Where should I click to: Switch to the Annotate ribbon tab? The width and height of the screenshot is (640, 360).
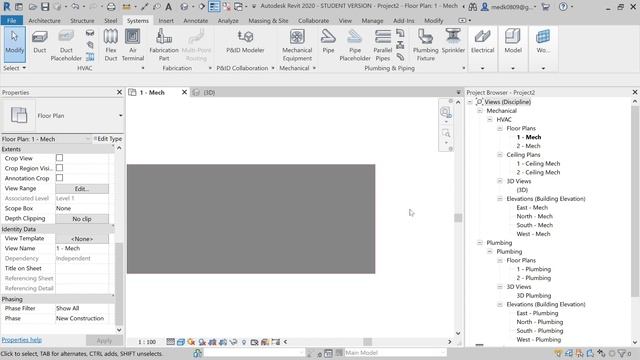(x=196, y=20)
